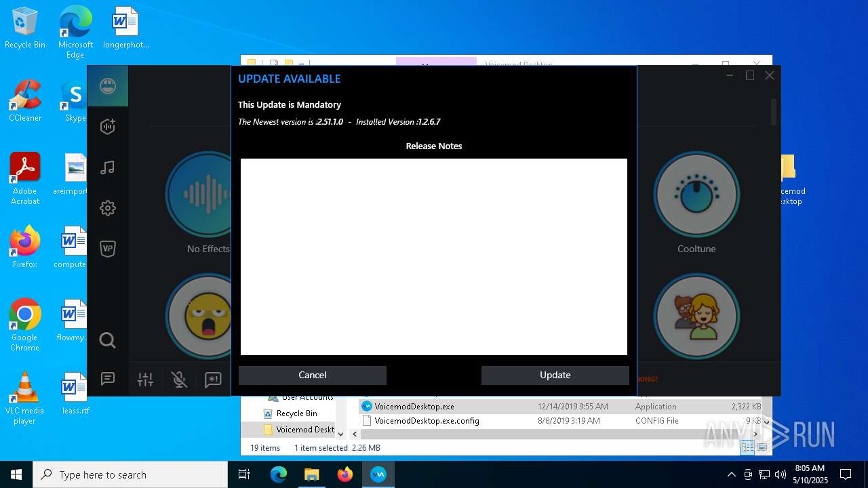The width and height of the screenshot is (868, 488).
Task: Click the Update button
Action: tap(555, 375)
